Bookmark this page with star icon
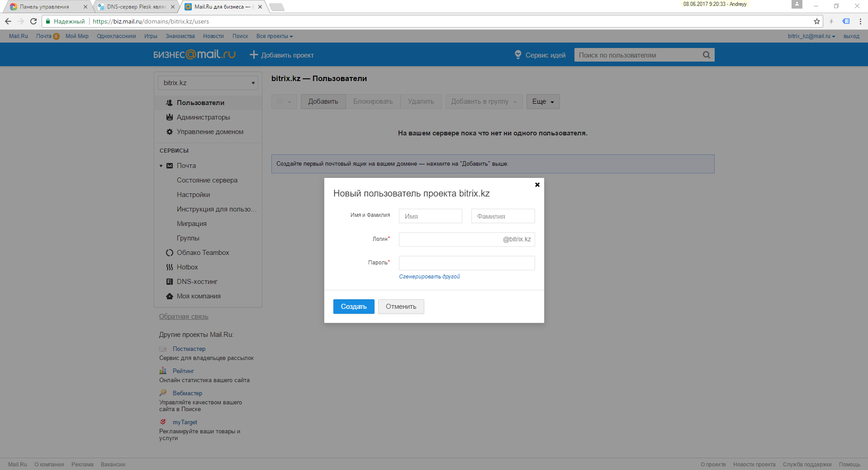 817,21
